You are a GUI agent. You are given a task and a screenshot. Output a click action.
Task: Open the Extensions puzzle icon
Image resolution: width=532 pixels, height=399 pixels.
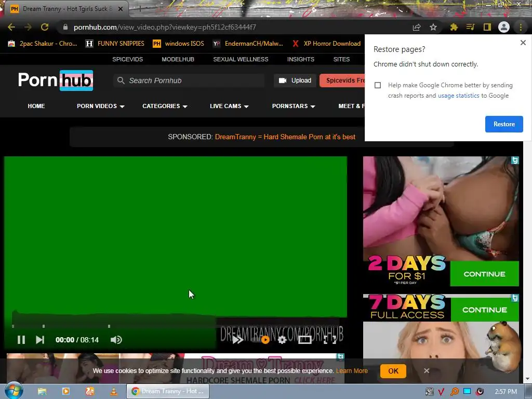pyautogui.click(x=454, y=27)
